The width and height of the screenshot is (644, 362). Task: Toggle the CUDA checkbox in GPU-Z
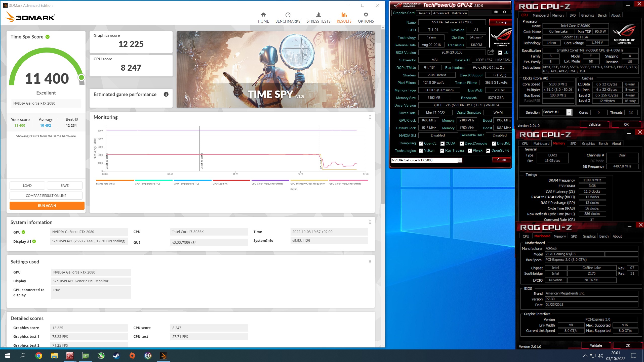(x=442, y=144)
